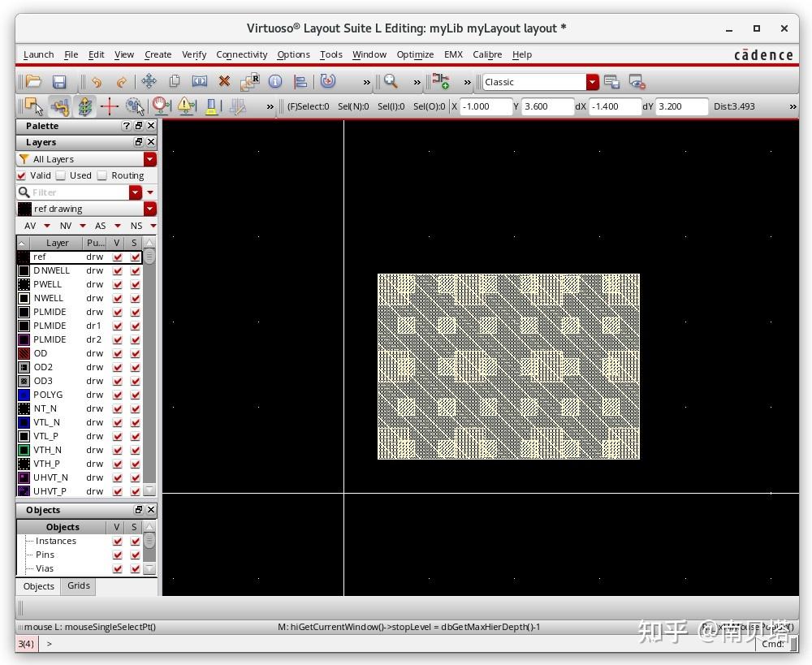The height and width of the screenshot is (665, 812).
Task: Click the Copy icon in toolbar
Action: [x=174, y=81]
